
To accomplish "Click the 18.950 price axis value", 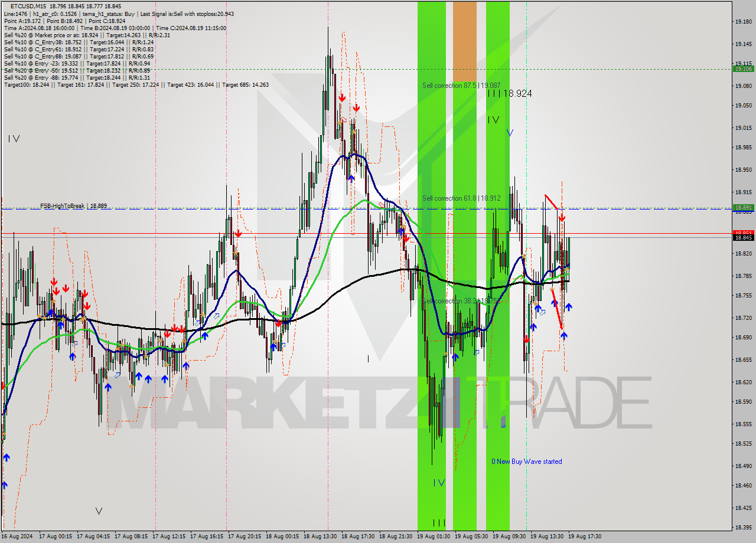I will (742, 169).
